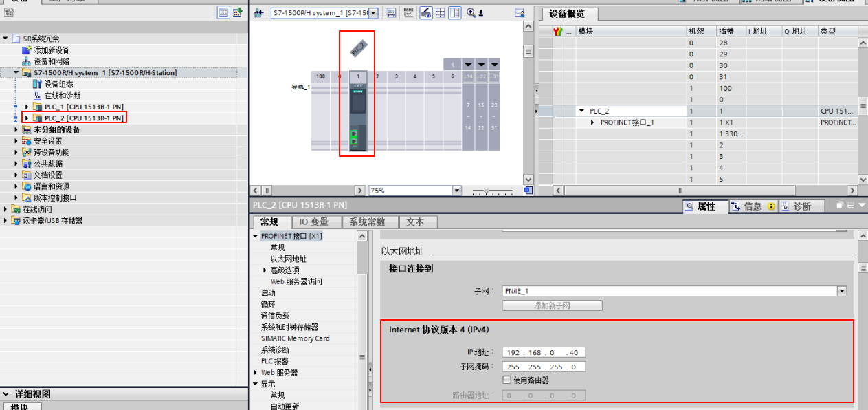Click rack expansion arrow above slots 7-14
This screenshot has width=868, height=410.
[469, 65]
